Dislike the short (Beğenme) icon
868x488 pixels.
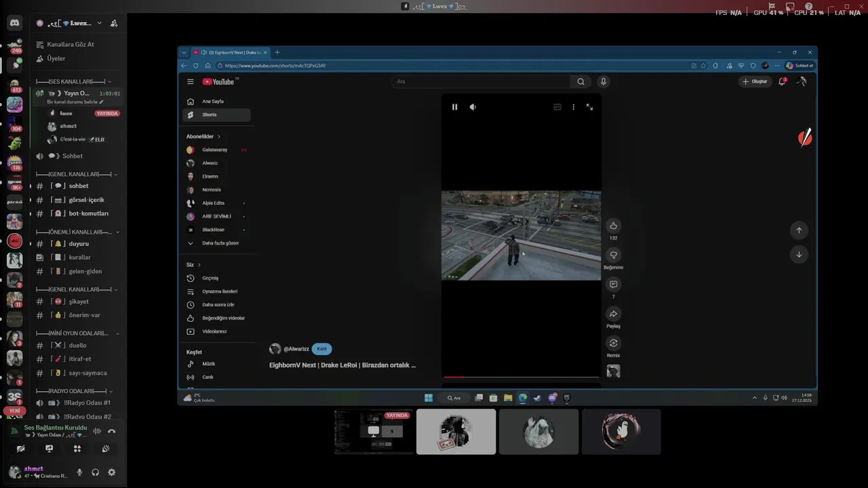coord(613,255)
